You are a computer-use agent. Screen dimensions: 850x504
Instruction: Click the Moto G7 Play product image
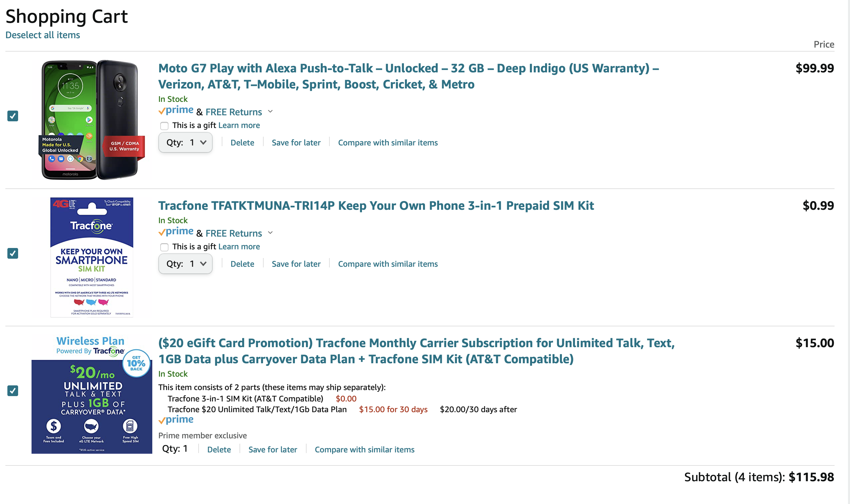coord(91,120)
